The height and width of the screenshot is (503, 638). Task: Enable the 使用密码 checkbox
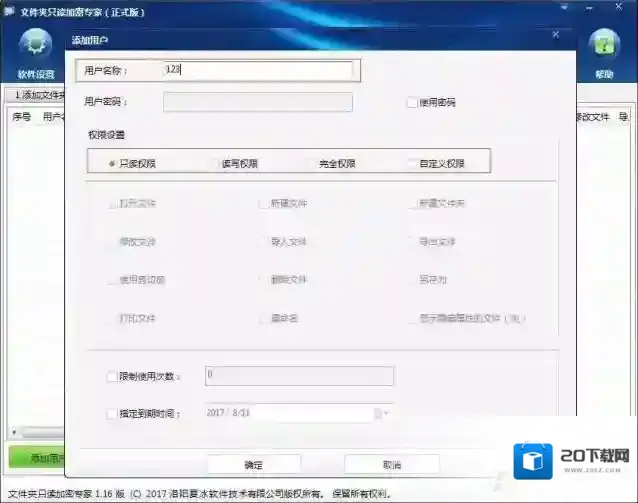point(412,103)
